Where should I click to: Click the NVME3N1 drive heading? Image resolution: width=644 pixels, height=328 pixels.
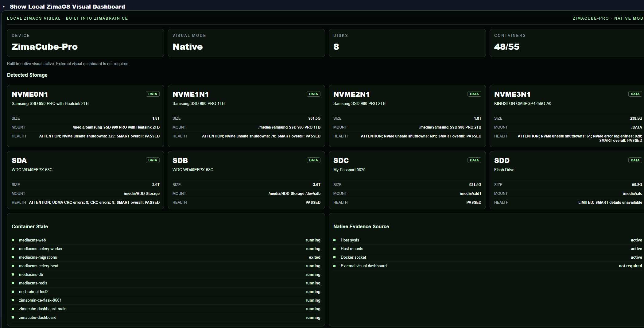click(512, 94)
